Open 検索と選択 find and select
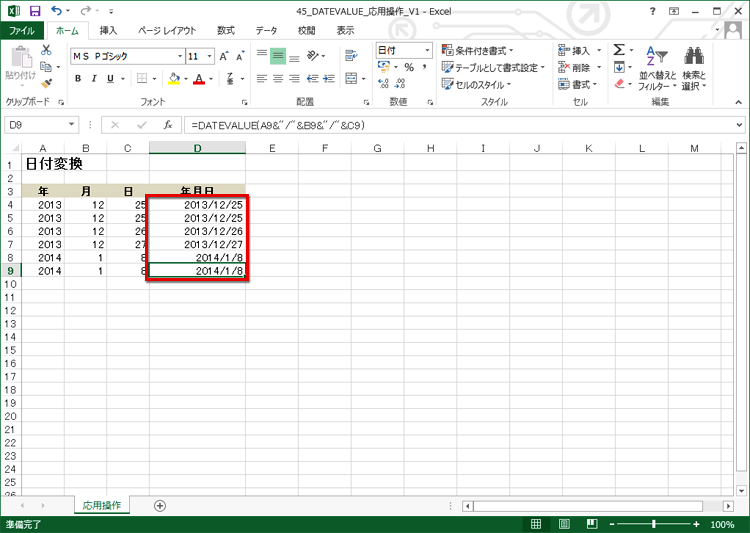 [694, 67]
